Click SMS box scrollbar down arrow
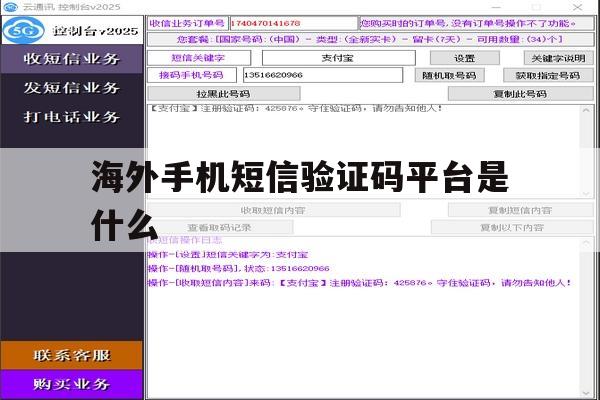 coord(586,193)
